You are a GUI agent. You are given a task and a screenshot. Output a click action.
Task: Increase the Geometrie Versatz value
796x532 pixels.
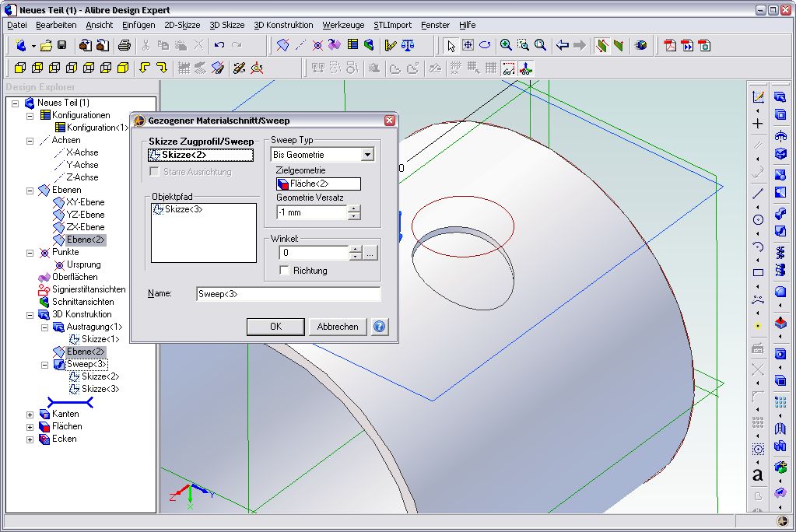[354, 208]
